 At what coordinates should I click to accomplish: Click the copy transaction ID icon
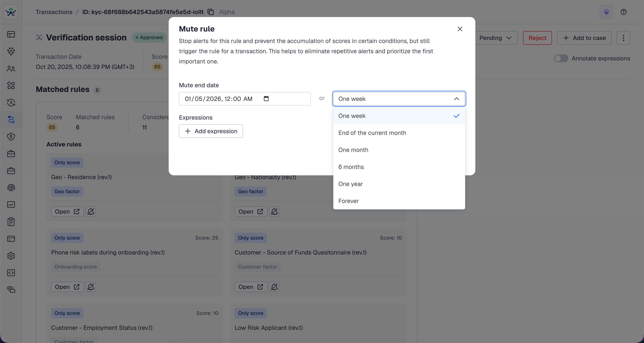[x=211, y=12]
